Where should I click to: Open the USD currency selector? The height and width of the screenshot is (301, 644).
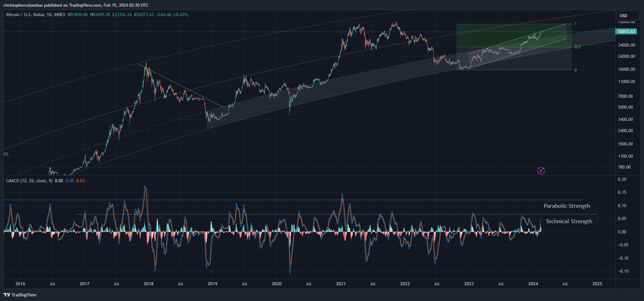click(x=628, y=15)
